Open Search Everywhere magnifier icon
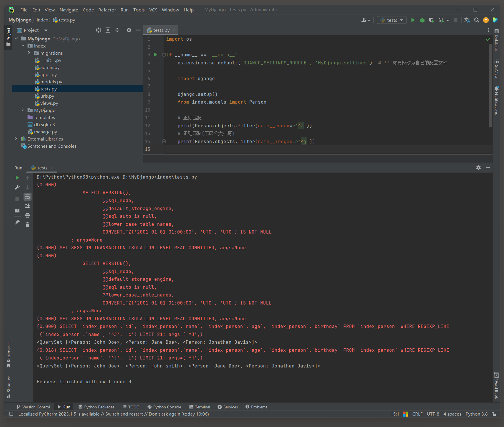This screenshot has width=504, height=427. pos(477,20)
